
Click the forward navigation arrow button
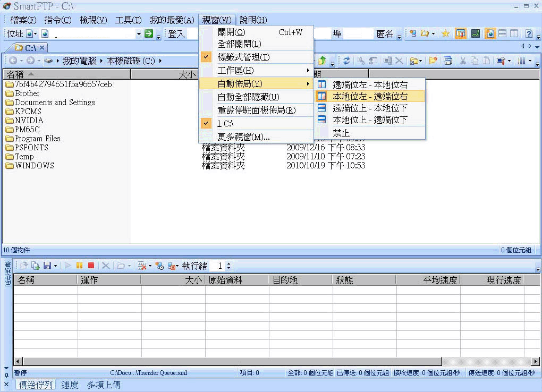30,61
